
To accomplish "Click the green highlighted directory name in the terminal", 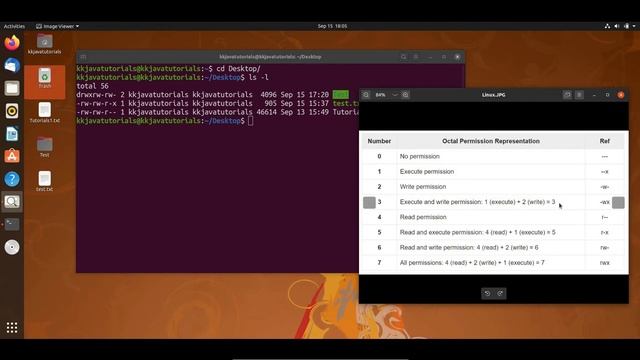I will (x=340, y=95).
